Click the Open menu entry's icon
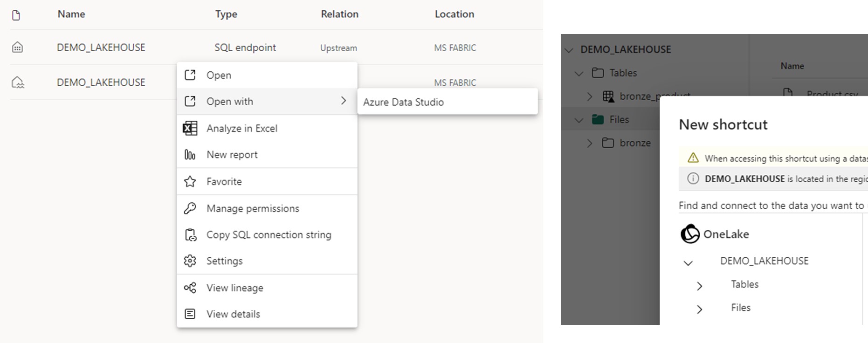868x343 pixels. [x=190, y=75]
